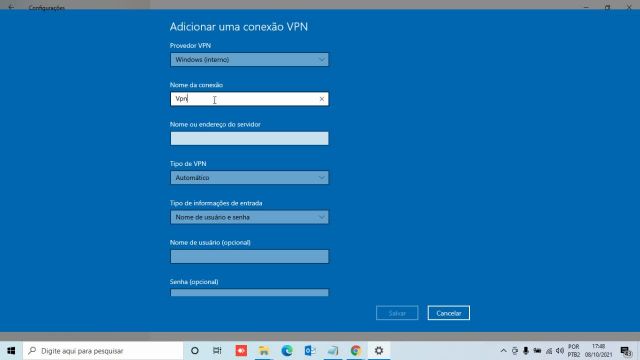Click the Senha (opcional) field
Viewport: 640px width, 360px height.
(249, 292)
